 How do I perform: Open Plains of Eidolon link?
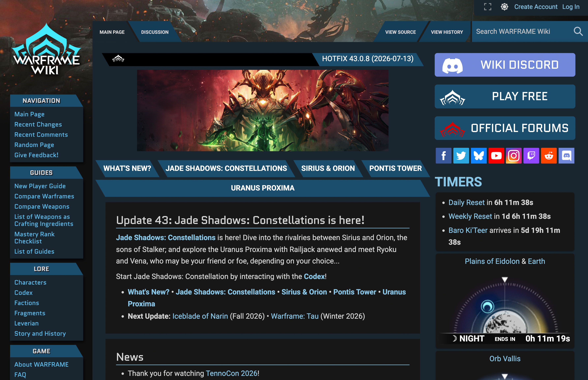click(492, 261)
